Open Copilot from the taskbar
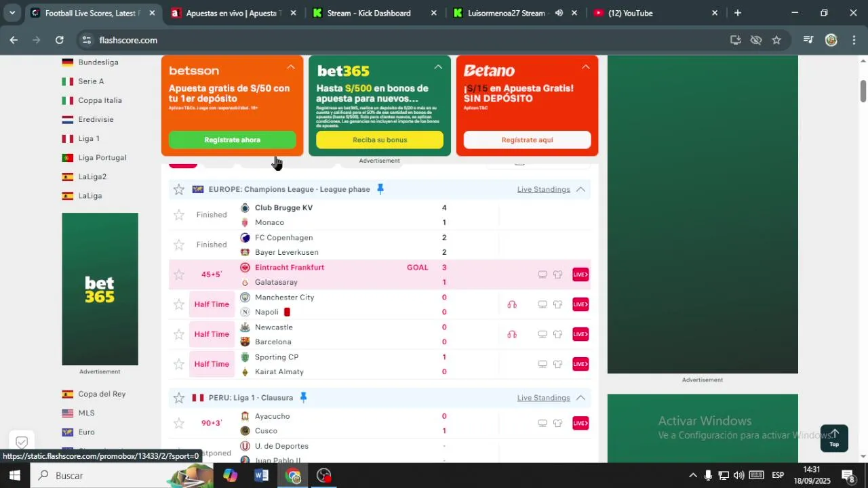This screenshot has width=868, height=488. tap(231, 476)
